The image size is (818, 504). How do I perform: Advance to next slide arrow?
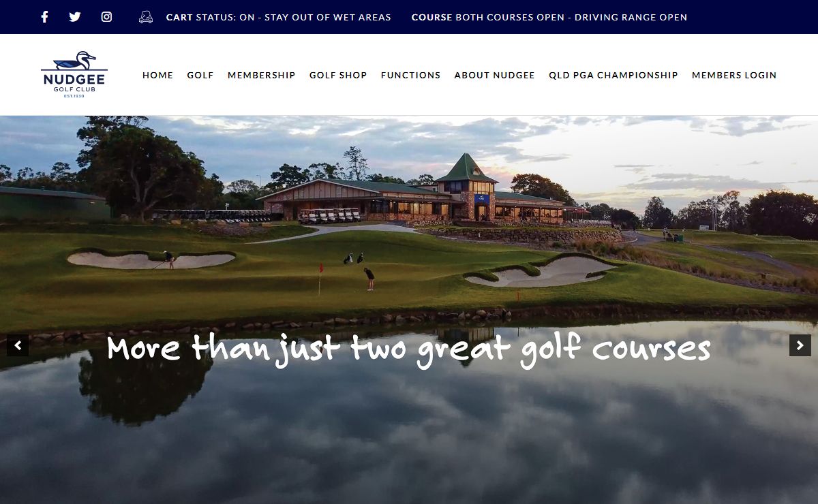[x=800, y=345]
